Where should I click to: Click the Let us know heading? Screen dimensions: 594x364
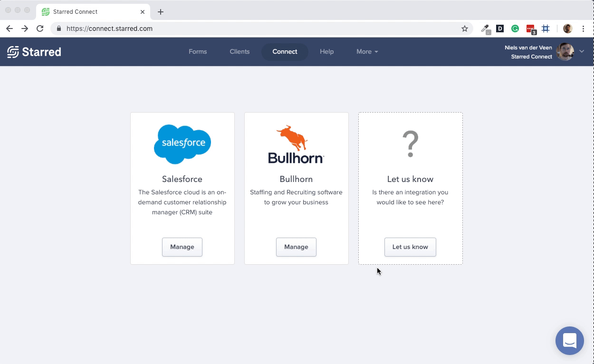410,179
